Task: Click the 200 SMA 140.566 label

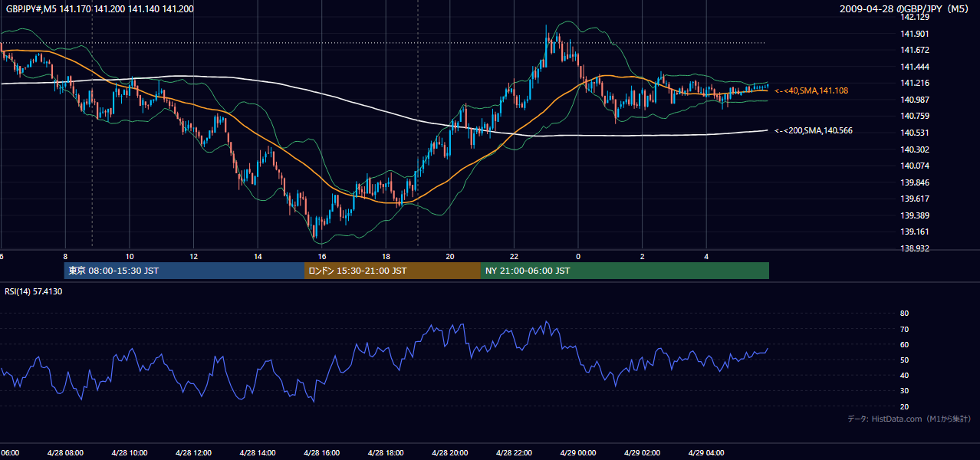Action: pos(814,130)
